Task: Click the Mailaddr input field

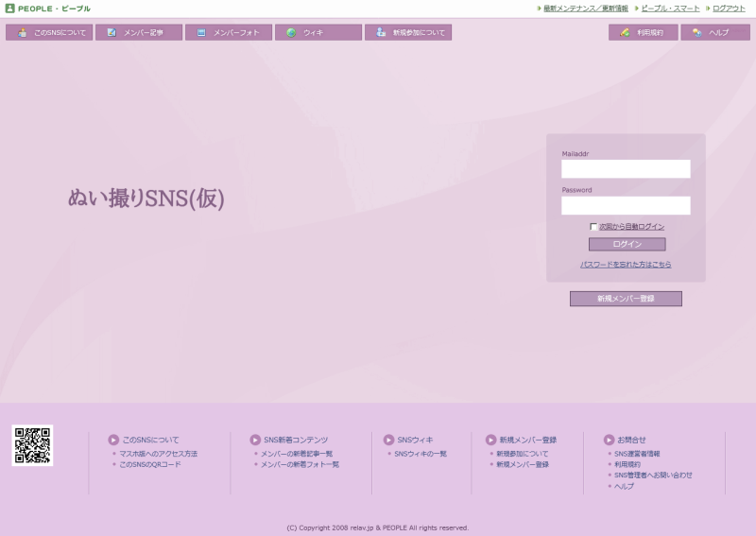Action: [626, 169]
